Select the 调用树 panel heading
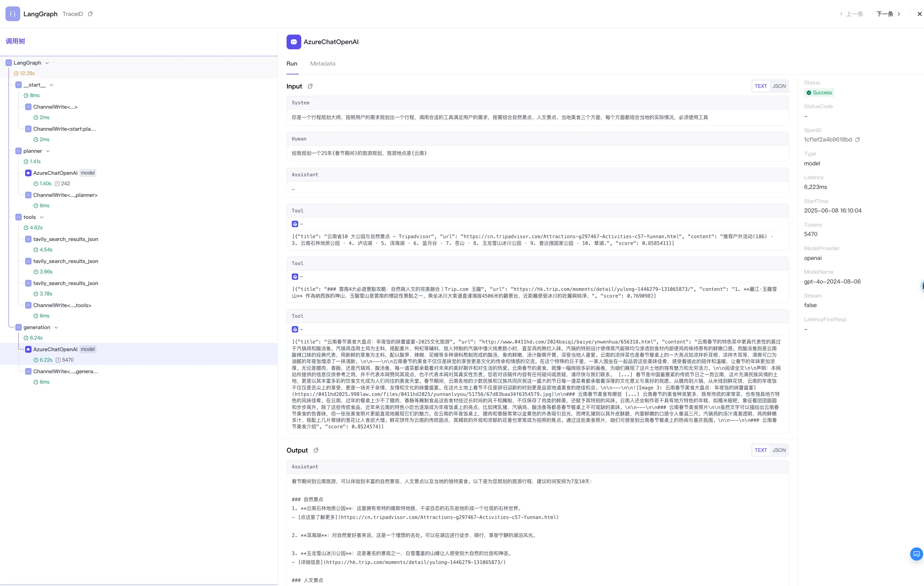924x586 pixels. [x=15, y=41]
